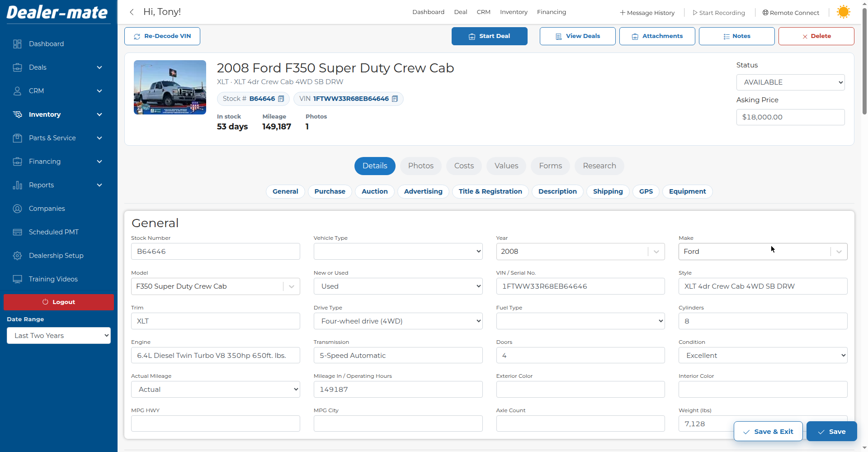Click the Remote Connect icon in header
This screenshot has width=868, height=452.
765,13
